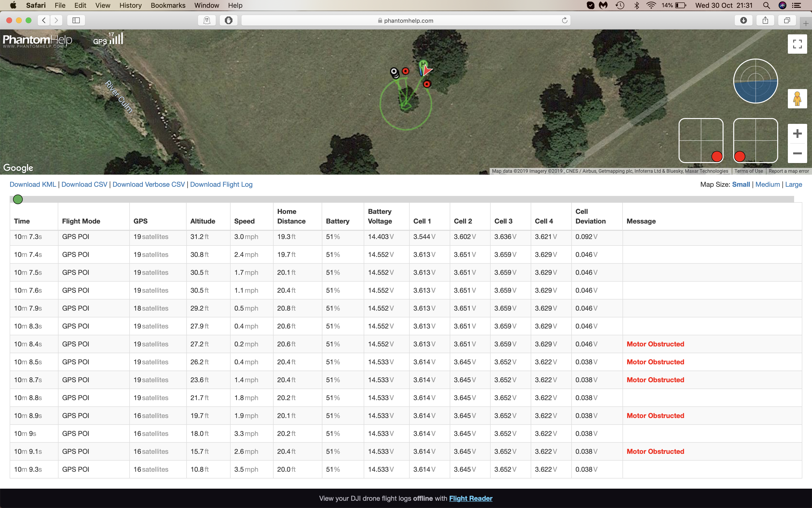Open Time Machine menu bar icon
812x508 pixels.
620,5
